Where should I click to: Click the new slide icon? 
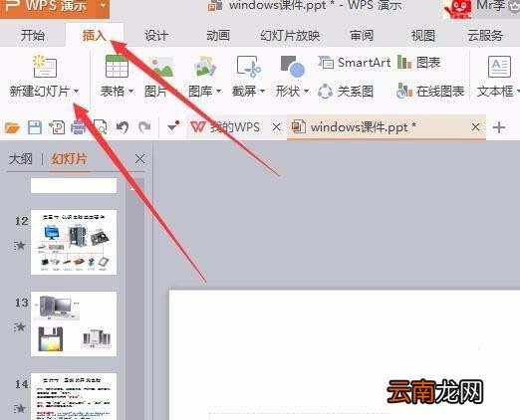point(45,66)
